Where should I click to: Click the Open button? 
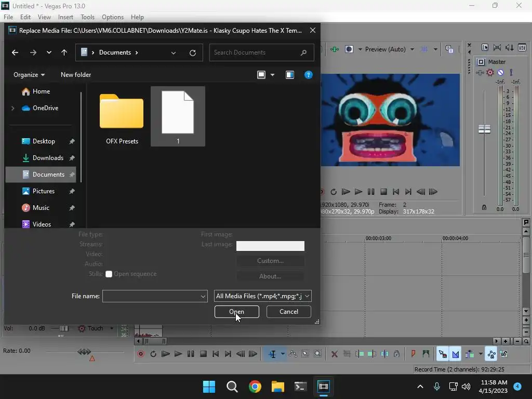coord(237,312)
